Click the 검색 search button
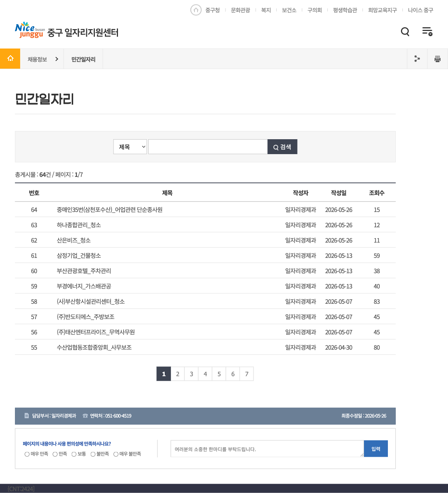The width and height of the screenshot is (448, 493). pos(282,147)
